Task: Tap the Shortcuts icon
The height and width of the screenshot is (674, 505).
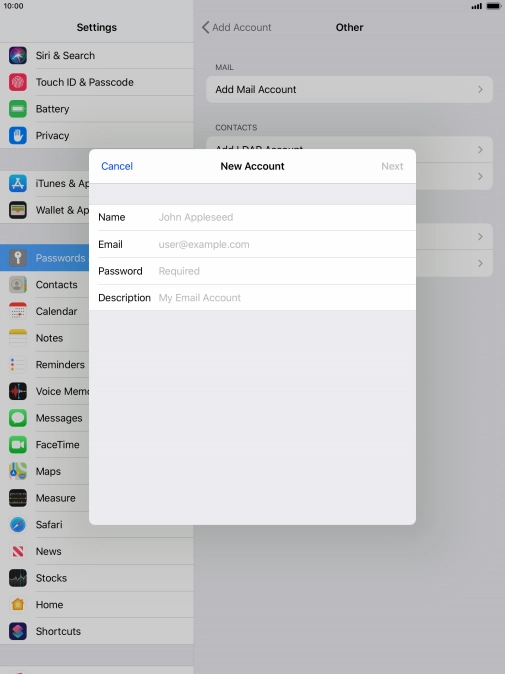Action: pyautogui.click(x=18, y=631)
